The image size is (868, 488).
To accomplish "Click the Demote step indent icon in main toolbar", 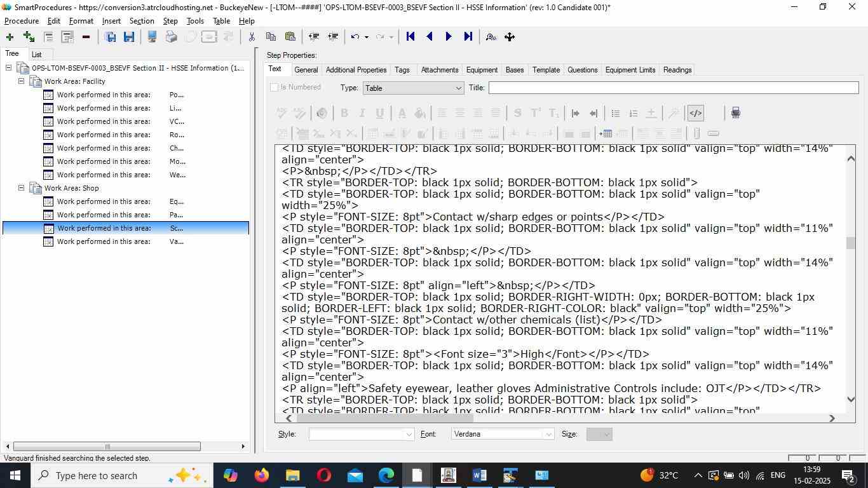I will point(333,37).
